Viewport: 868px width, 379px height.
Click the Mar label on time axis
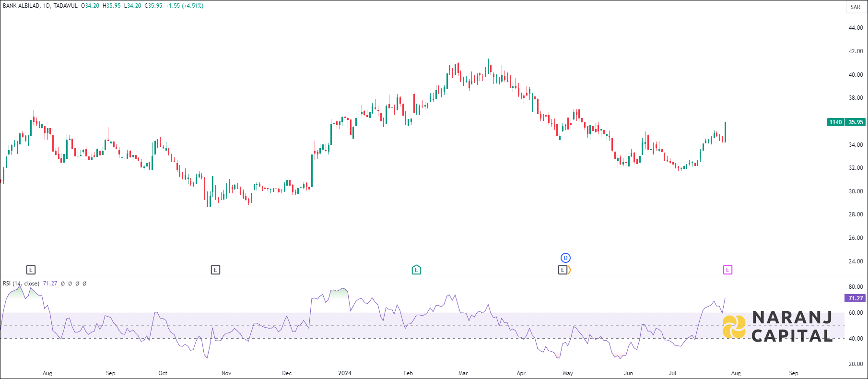[x=463, y=373]
